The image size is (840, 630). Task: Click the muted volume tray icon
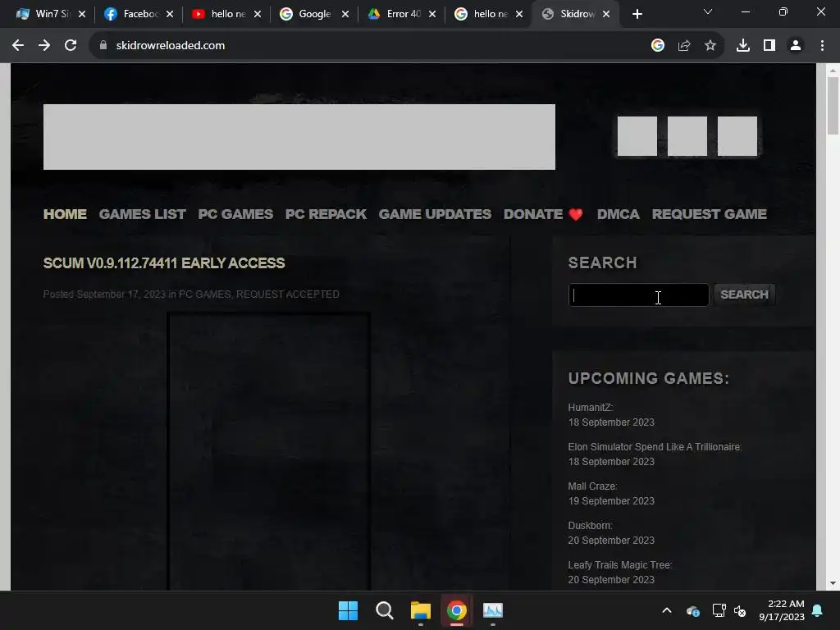(x=741, y=610)
